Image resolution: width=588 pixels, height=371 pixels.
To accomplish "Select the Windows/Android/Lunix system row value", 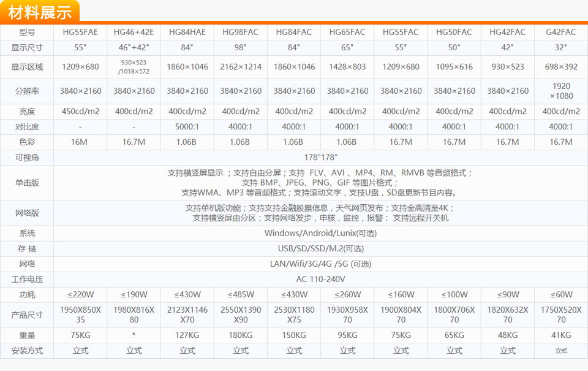I will (x=320, y=233).
